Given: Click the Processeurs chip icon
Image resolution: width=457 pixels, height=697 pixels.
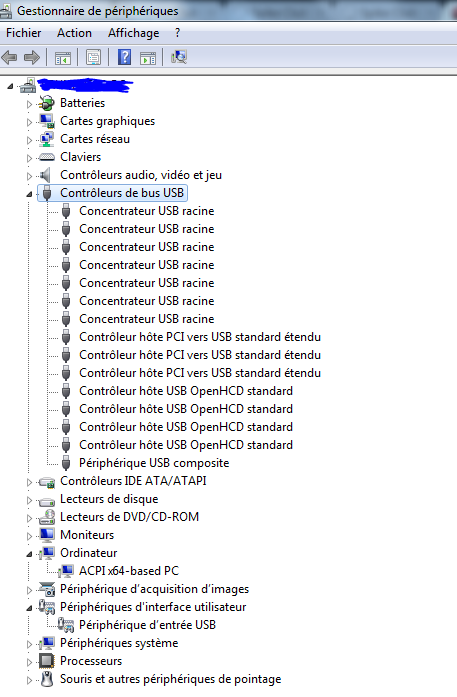Looking at the screenshot, I should pyautogui.click(x=46, y=661).
